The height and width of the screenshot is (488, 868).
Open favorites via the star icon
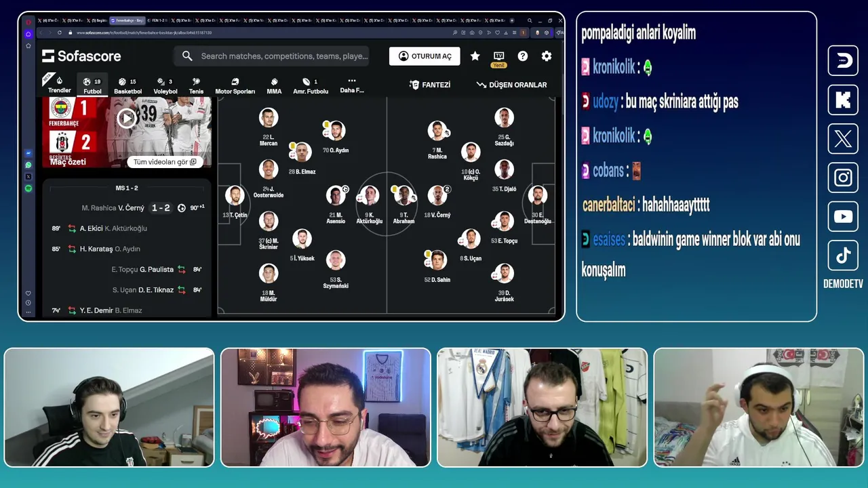click(475, 56)
